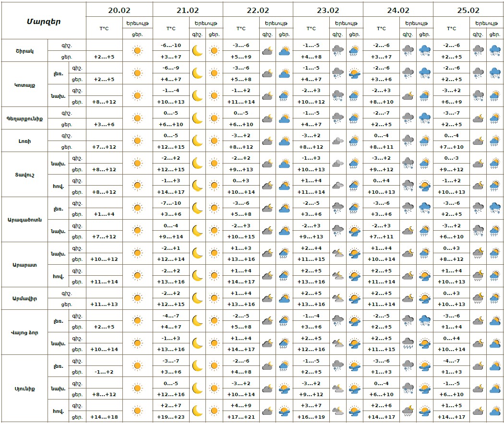The image size is (504, 423).
Task: Click Արմավիր night weather icon on 24.02
Action: 408,298
